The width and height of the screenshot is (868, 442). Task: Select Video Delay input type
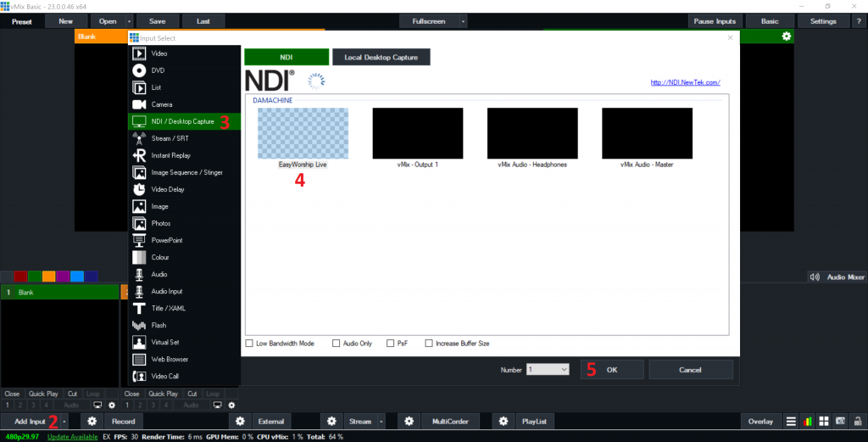pos(184,189)
